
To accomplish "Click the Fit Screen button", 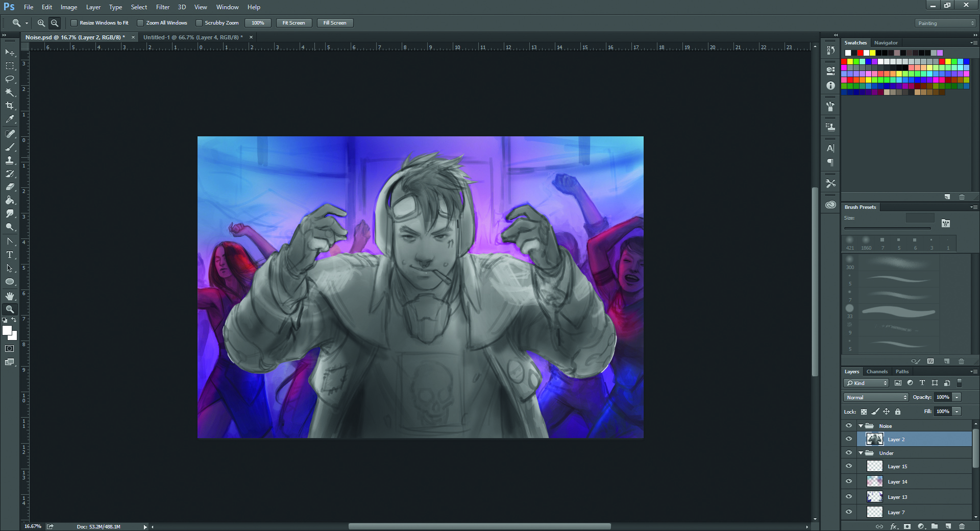I will (294, 23).
